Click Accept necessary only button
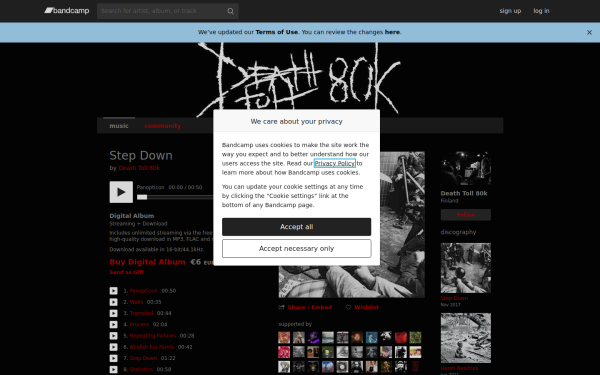 (x=297, y=249)
